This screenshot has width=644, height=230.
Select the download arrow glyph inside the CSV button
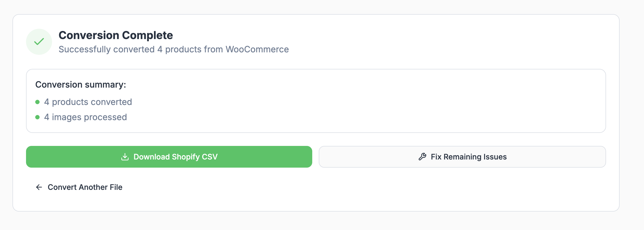tap(125, 157)
